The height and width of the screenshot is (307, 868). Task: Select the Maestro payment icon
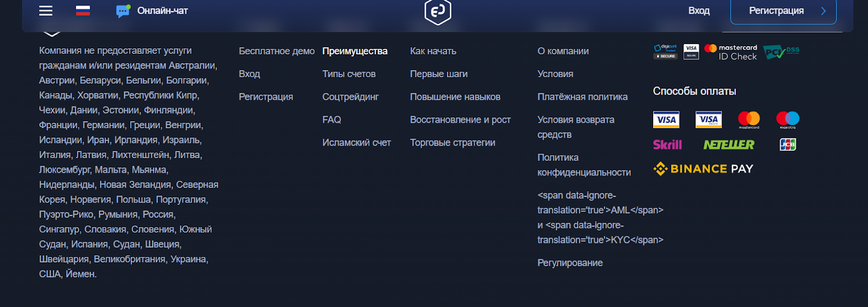[788, 120]
